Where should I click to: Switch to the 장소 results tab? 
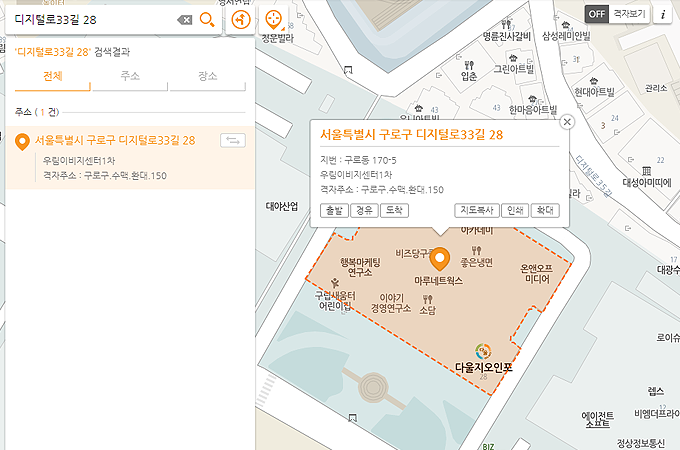(x=207, y=77)
